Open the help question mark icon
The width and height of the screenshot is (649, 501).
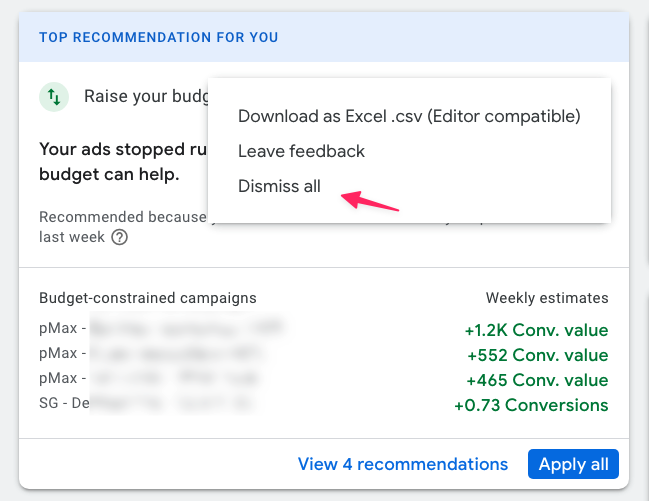pos(120,238)
